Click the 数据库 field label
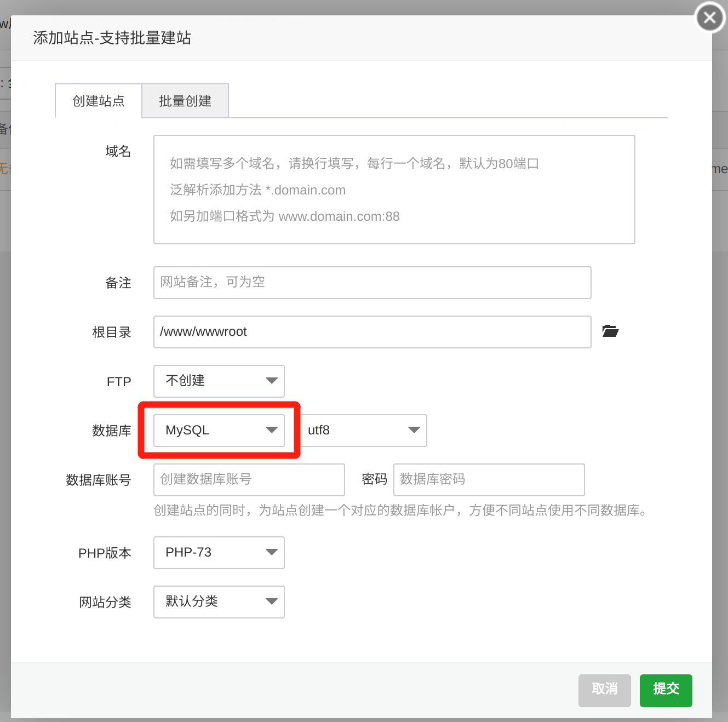Screen dimensions: 728x722 click(112, 431)
